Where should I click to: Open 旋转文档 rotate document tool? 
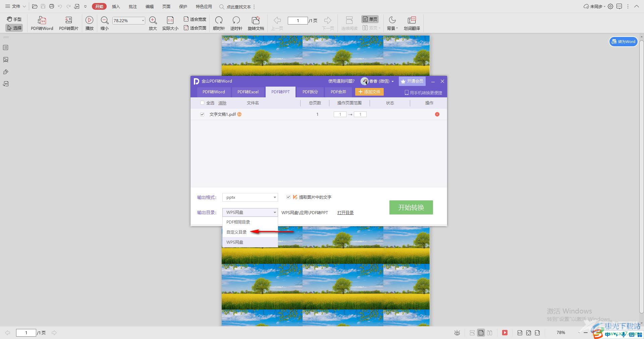pyautogui.click(x=256, y=23)
